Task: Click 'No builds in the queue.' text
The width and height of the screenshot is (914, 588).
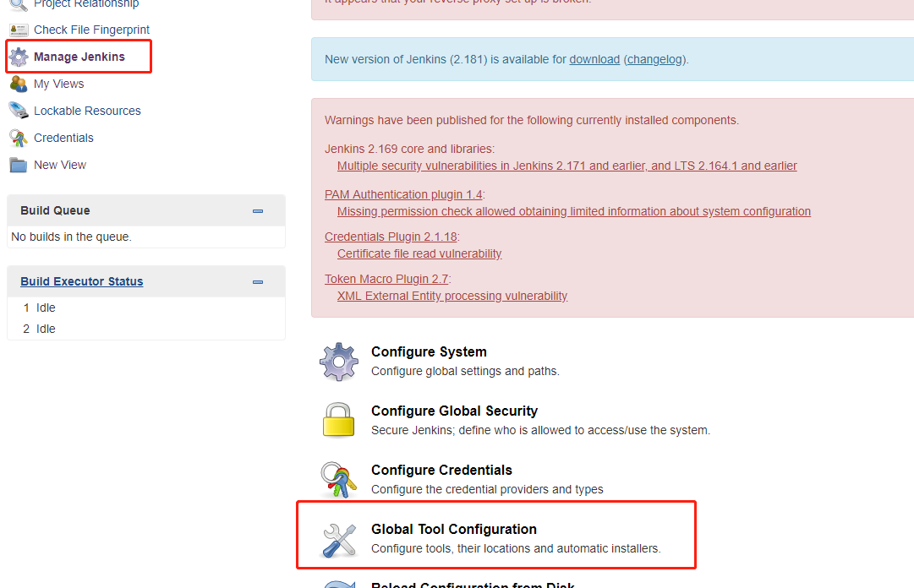Action: [x=71, y=237]
